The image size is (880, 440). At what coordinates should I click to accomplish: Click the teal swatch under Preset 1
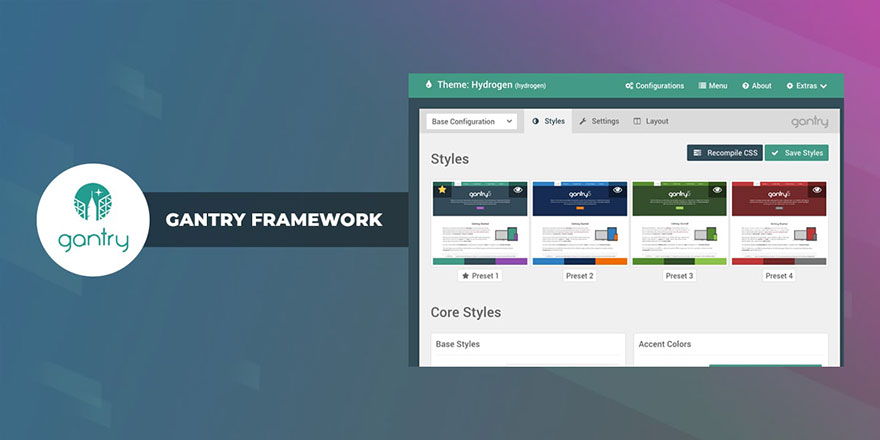(x=448, y=261)
